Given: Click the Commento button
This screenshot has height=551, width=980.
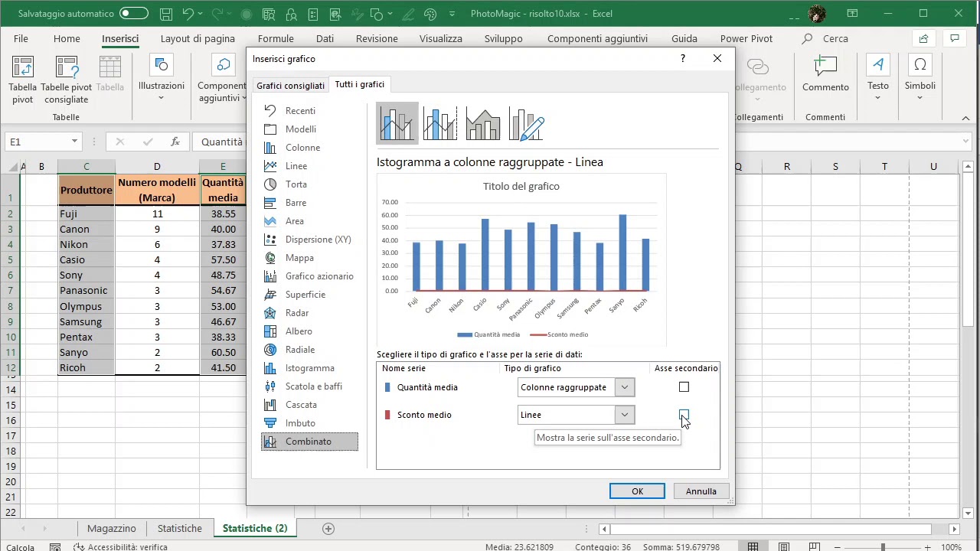Looking at the screenshot, I should tap(825, 74).
